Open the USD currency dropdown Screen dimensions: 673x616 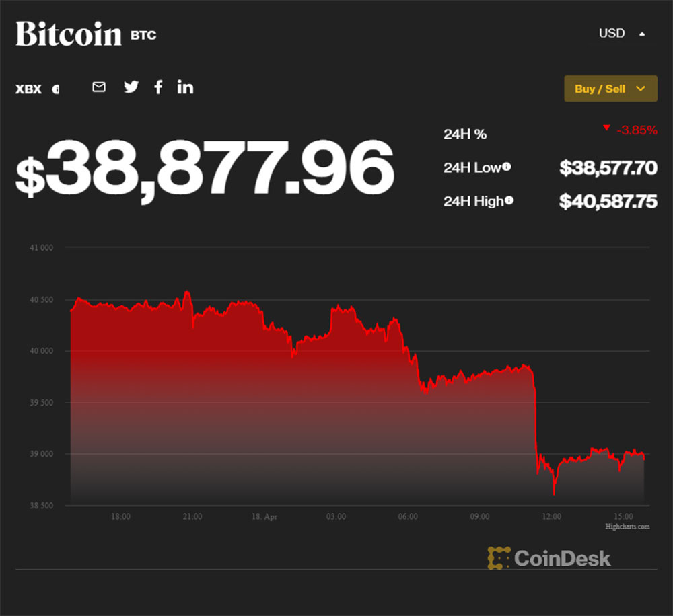621,33
